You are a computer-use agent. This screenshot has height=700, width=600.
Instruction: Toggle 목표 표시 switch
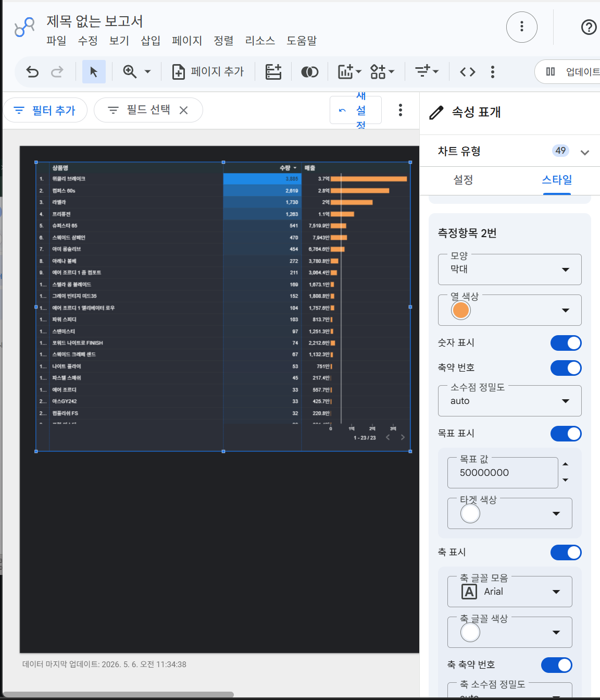pyautogui.click(x=566, y=434)
